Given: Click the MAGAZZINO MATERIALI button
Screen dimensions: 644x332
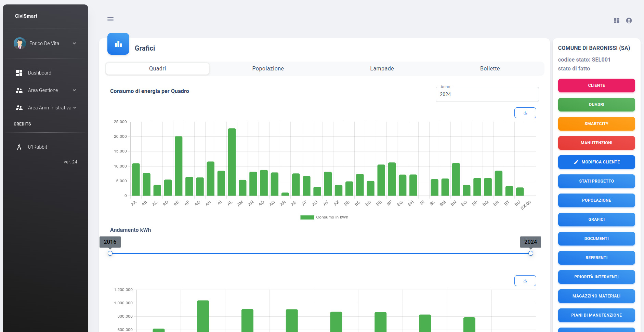Looking at the screenshot, I should click(x=596, y=296).
